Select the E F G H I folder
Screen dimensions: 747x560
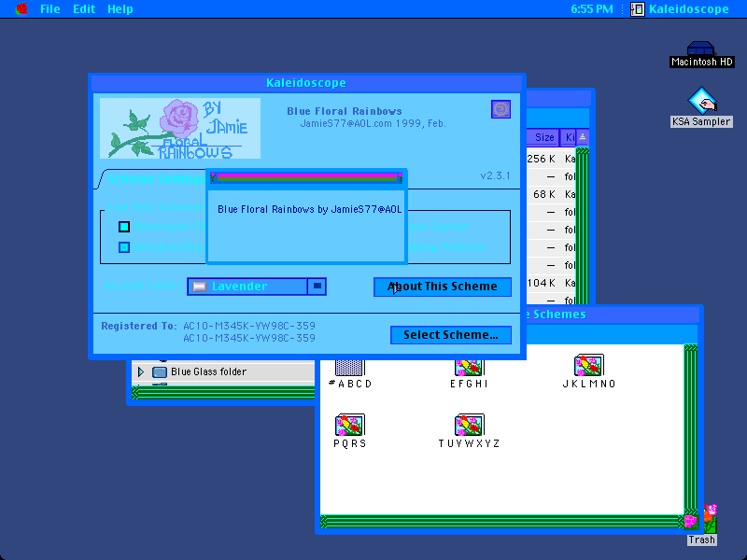[x=470, y=374]
